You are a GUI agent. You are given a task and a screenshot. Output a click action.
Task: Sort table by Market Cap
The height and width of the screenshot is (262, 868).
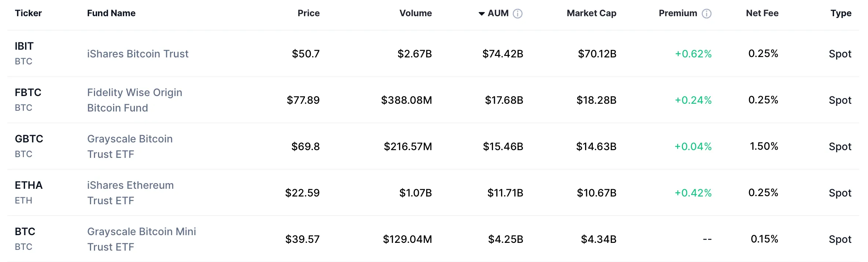[591, 13]
